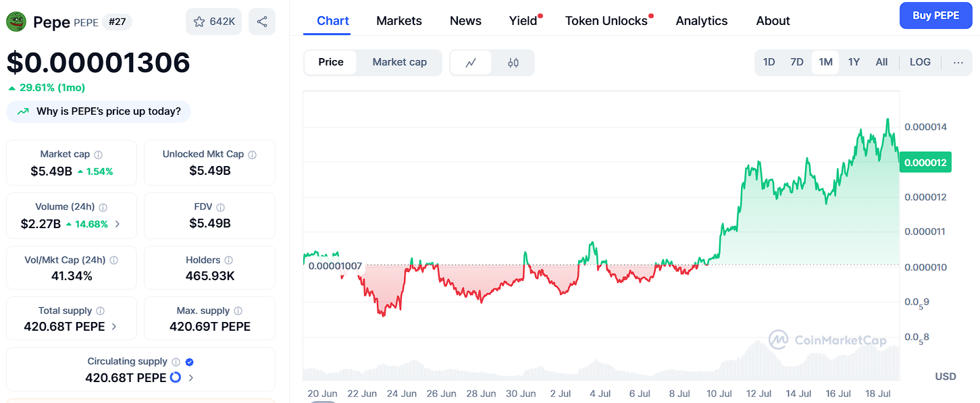Viewport: 980px width, 403px height.
Task: Set chart range to 1Y
Action: [x=854, y=62]
